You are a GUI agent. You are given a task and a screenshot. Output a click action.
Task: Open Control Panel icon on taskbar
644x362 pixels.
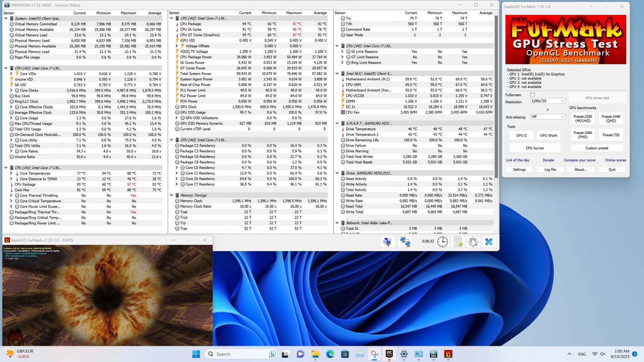419,354
